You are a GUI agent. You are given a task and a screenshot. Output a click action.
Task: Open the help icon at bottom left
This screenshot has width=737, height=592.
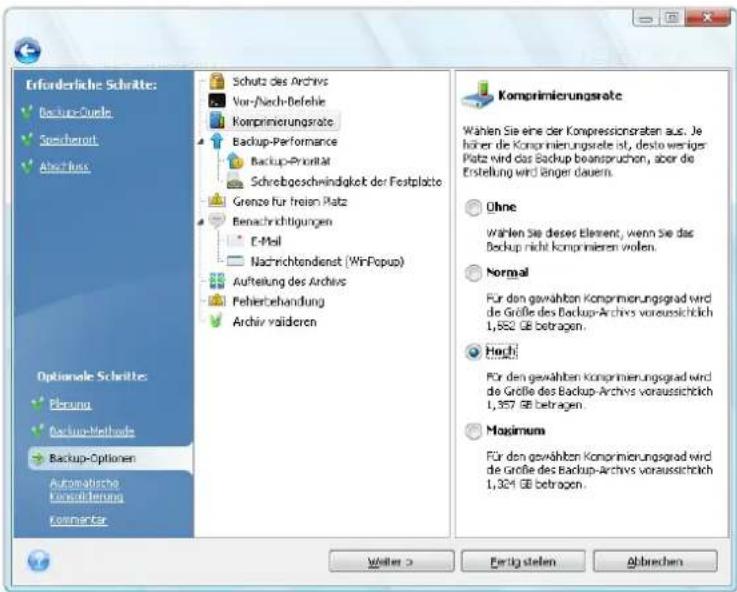pos(38,561)
